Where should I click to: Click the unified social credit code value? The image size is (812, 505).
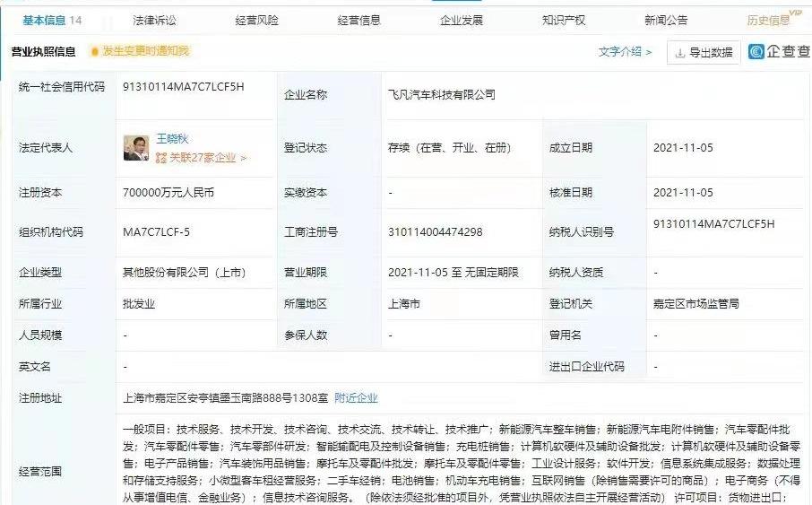coord(183,87)
